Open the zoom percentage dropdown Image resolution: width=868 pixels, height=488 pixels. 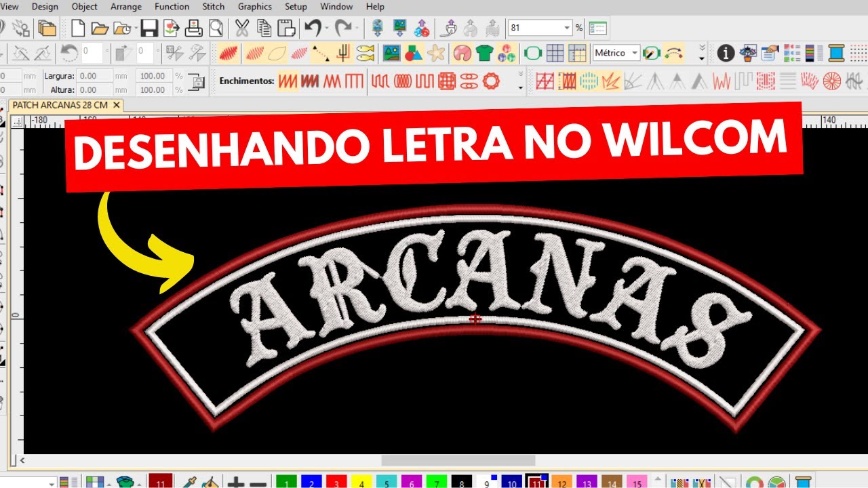pos(567,28)
